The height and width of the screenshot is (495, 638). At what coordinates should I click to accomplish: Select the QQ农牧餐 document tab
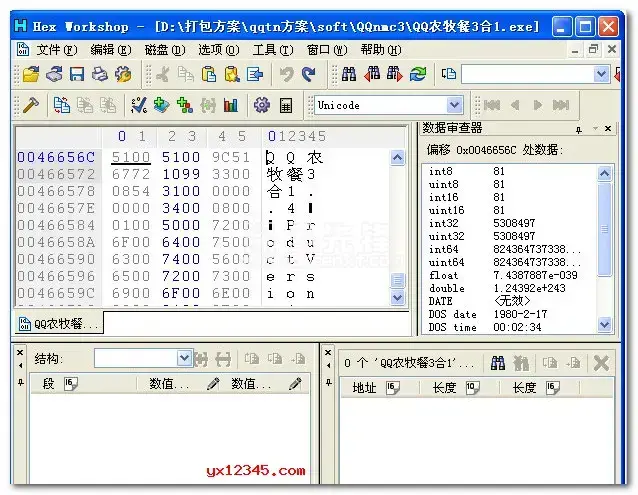coord(59,324)
